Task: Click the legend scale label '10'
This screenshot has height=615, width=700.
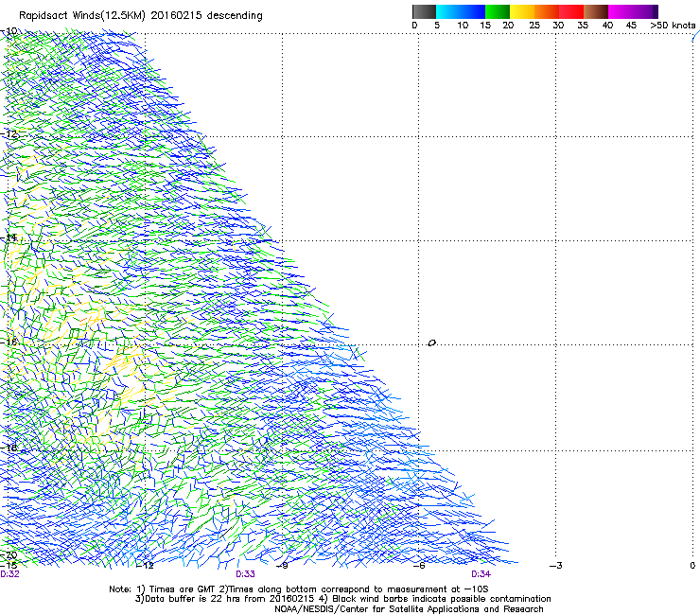Action: click(463, 26)
